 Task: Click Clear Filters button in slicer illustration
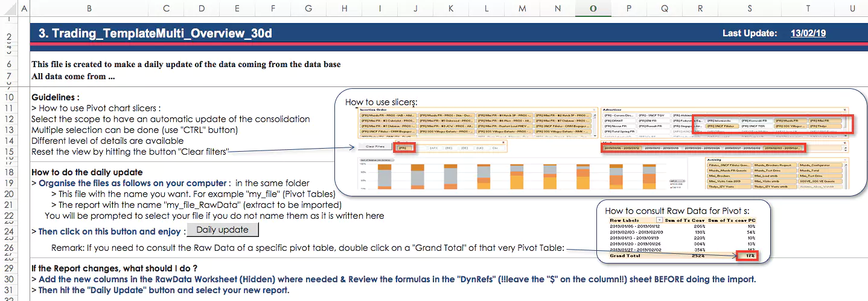[x=375, y=147]
